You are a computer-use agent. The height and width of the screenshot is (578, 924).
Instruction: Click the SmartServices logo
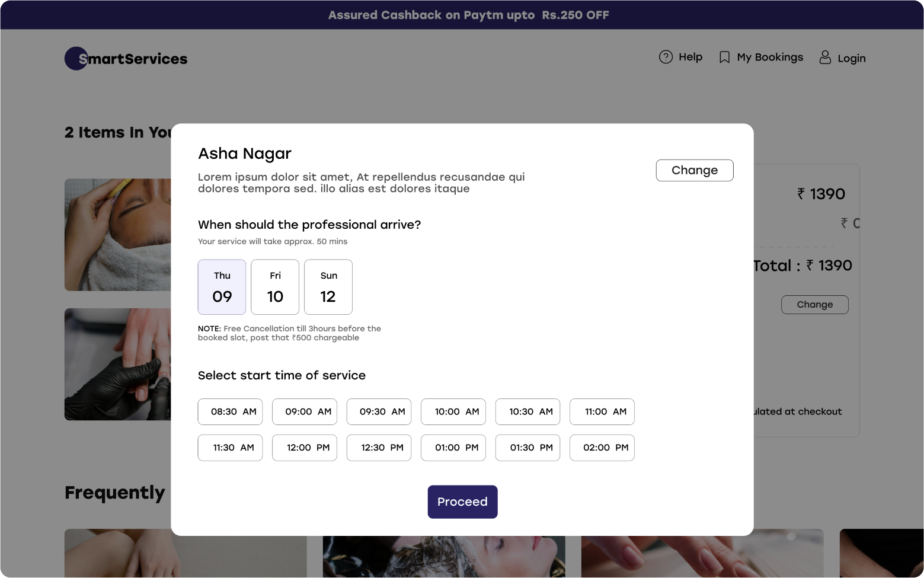point(126,59)
